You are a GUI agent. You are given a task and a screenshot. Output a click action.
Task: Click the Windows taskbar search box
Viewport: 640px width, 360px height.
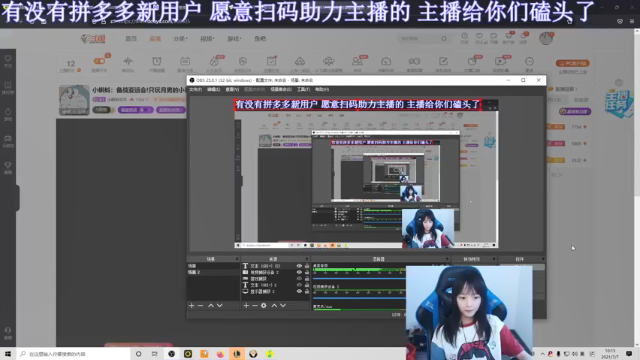(73, 354)
